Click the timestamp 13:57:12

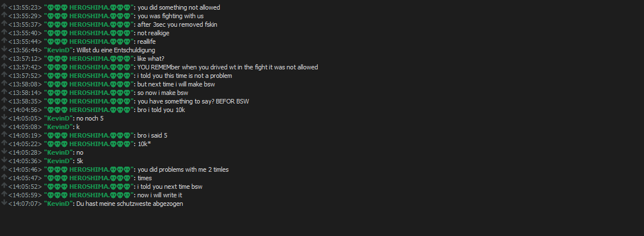pyautogui.click(x=24, y=59)
